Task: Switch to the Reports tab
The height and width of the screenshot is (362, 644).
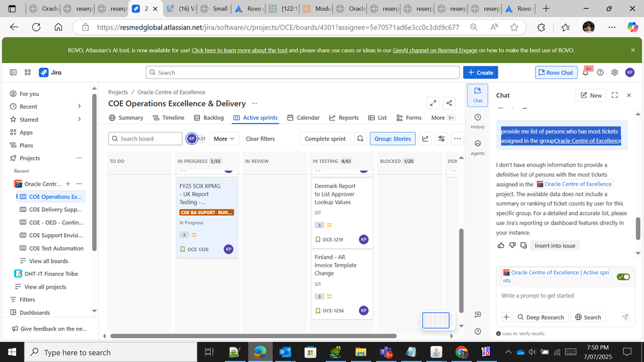Action: 344,117
